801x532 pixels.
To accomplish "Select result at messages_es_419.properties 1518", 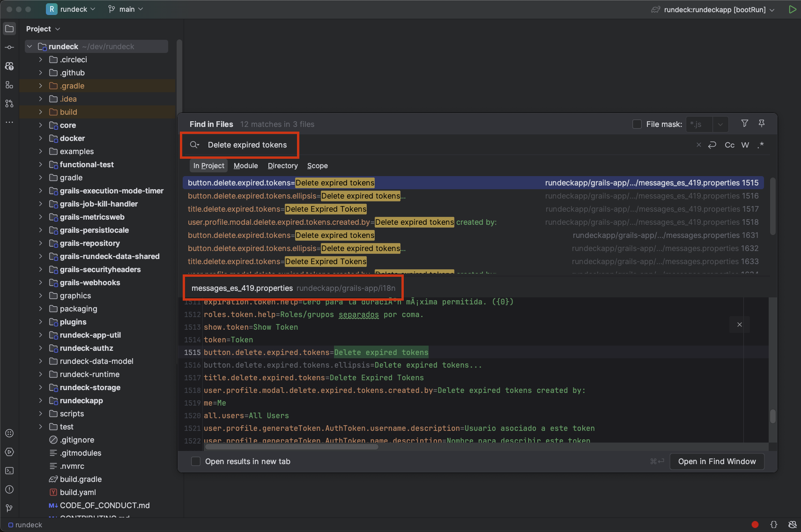I will [x=473, y=222].
